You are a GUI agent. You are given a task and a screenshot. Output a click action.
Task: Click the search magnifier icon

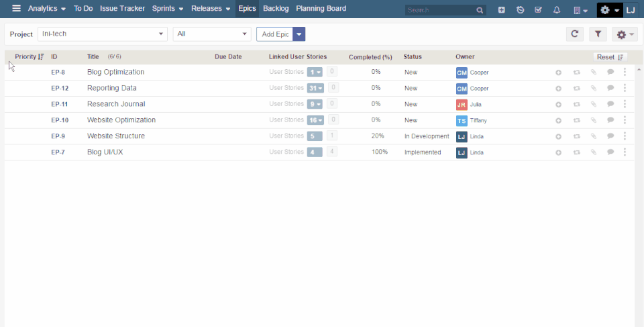pyautogui.click(x=480, y=10)
